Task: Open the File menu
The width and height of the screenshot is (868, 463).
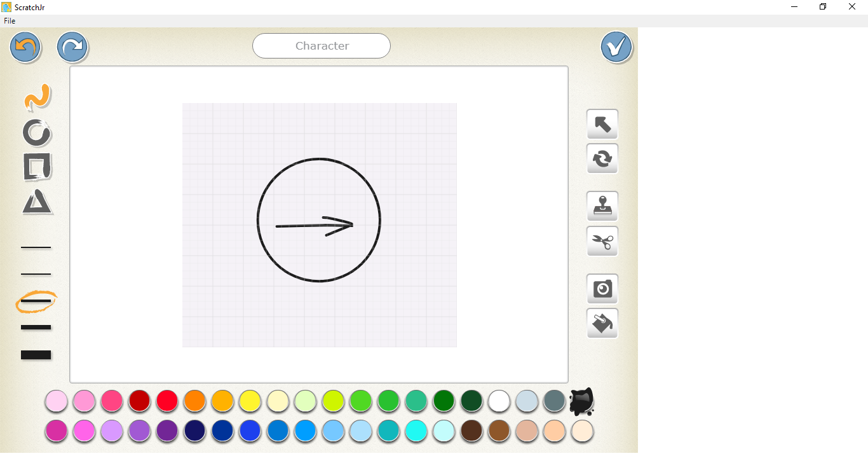Action: [10, 21]
